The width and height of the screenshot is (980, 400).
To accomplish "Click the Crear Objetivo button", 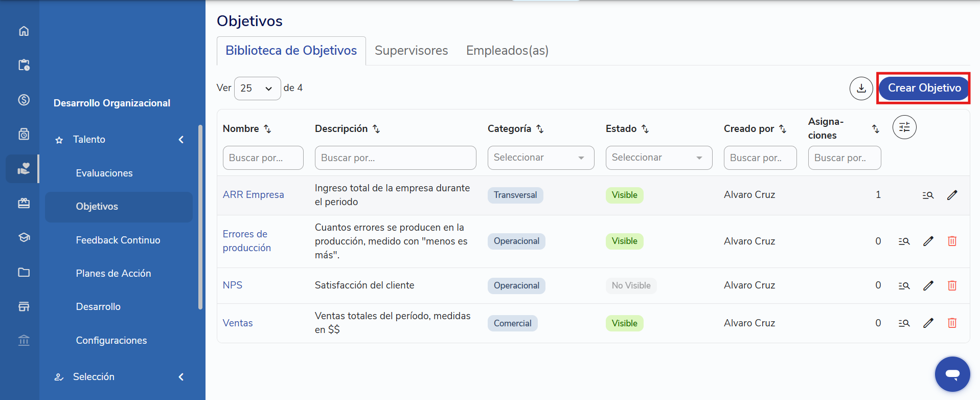I will click(x=924, y=88).
